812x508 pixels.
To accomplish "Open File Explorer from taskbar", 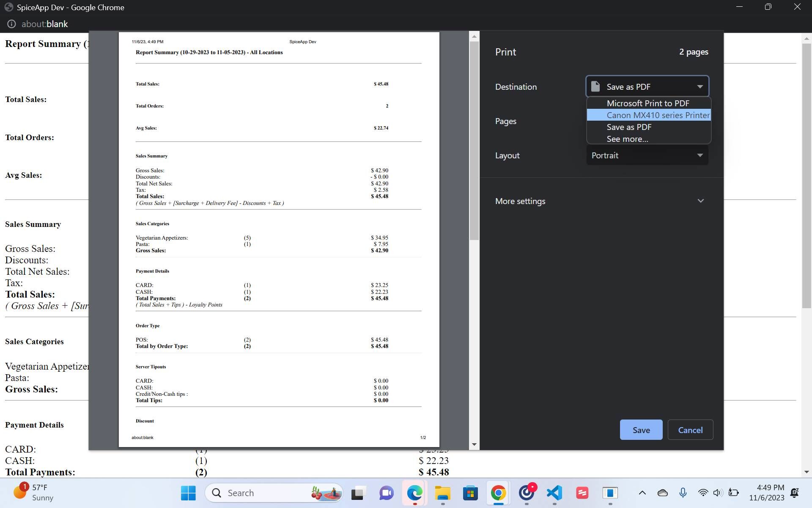I will 442,493.
